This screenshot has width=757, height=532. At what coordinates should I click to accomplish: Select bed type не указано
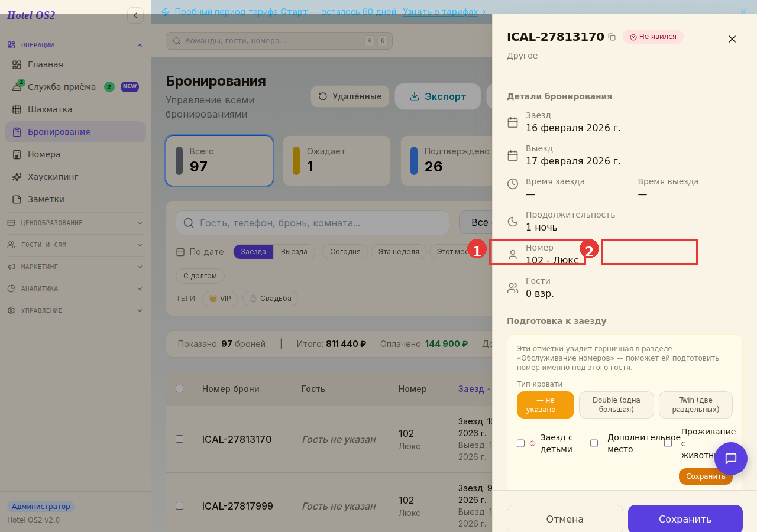point(545,405)
